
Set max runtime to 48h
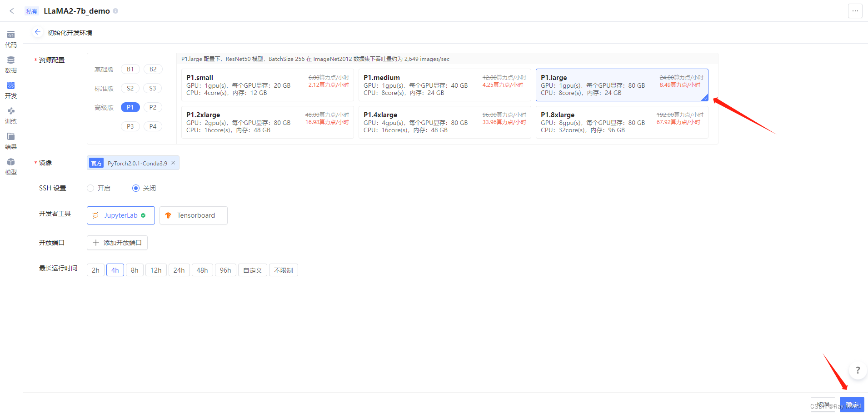click(x=202, y=270)
